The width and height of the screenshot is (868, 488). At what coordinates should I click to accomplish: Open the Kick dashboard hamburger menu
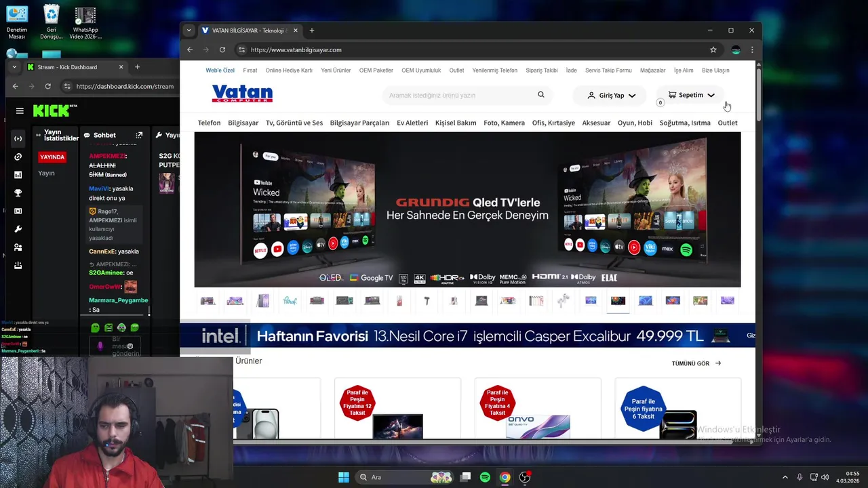pos(20,111)
